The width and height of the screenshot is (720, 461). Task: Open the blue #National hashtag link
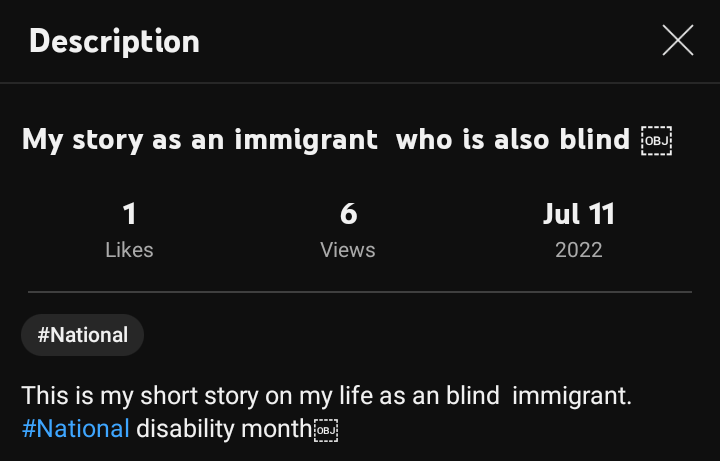(76, 429)
